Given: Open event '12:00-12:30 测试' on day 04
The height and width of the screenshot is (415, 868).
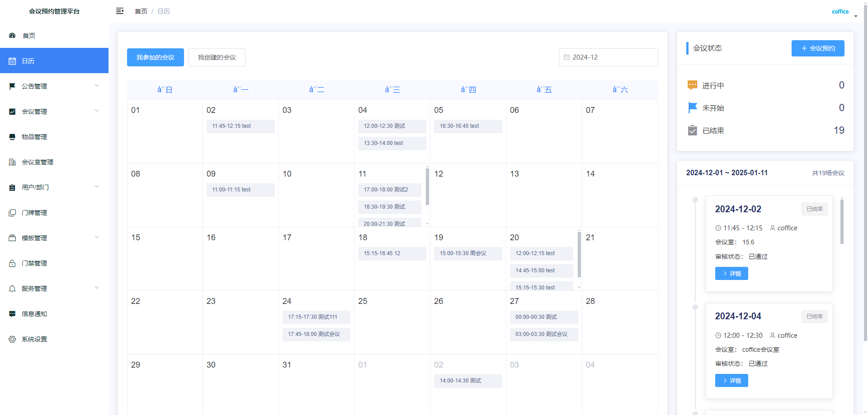Looking at the screenshot, I should click(x=392, y=126).
